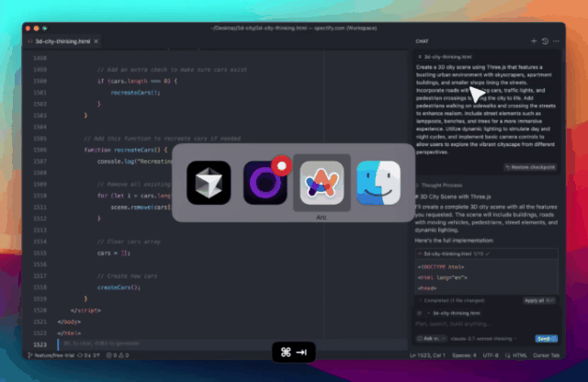
Task: Select the purple ring recorder app in the switcher
Action: pyautogui.click(x=266, y=183)
